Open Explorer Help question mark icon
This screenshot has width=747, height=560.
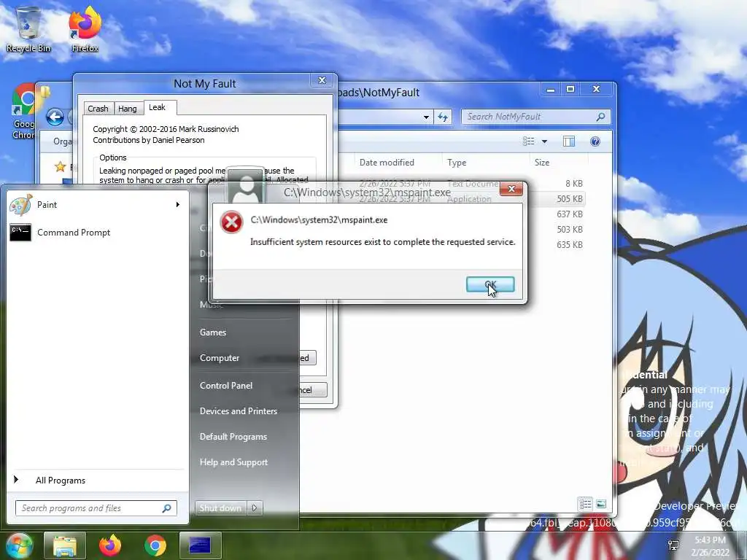(595, 141)
